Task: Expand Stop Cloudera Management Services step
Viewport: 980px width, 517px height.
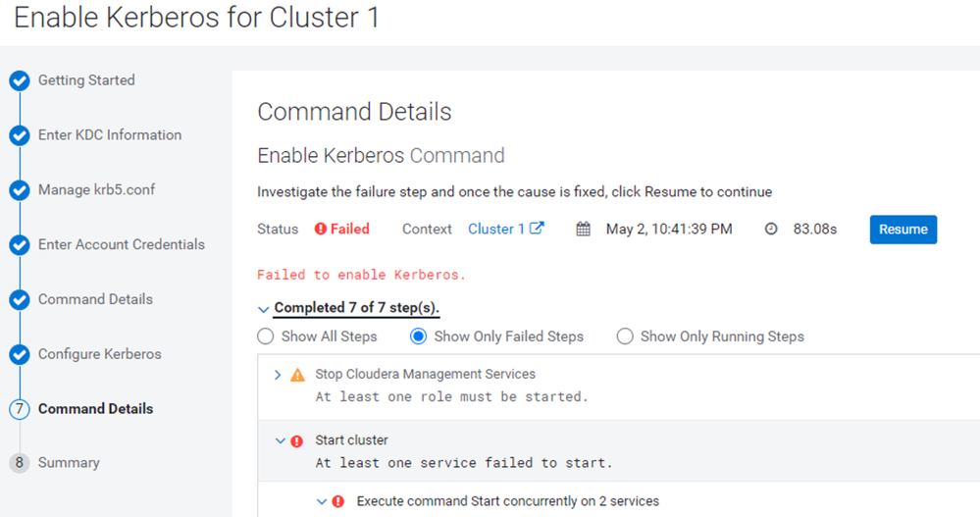Action: pyautogui.click(x=278, y=375)
